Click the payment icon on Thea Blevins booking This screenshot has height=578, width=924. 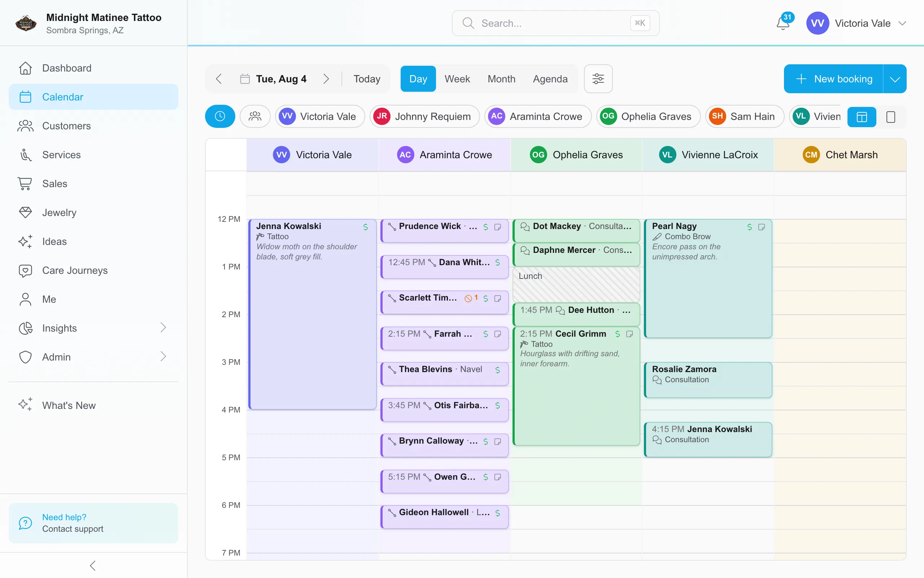coord(497,370)
